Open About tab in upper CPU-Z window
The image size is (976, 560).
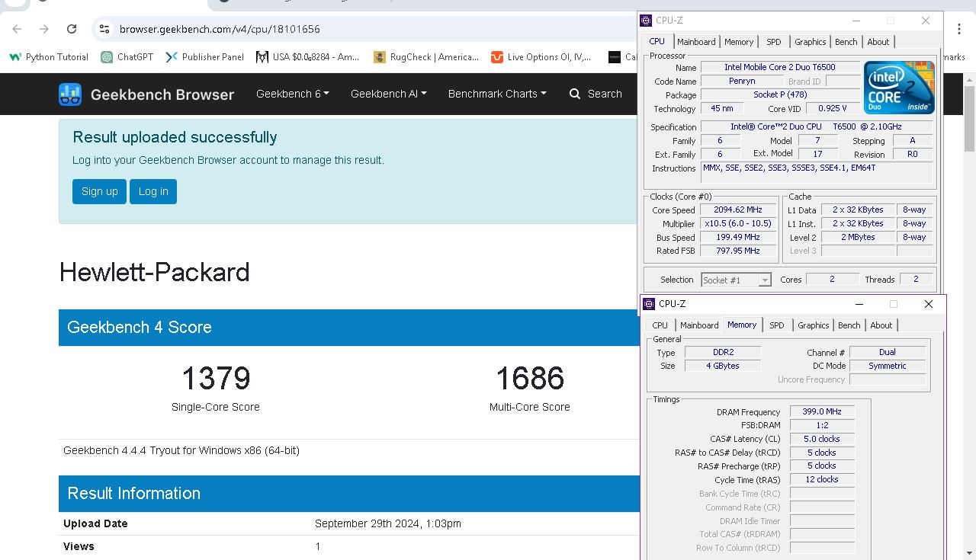tap(878, 42)
